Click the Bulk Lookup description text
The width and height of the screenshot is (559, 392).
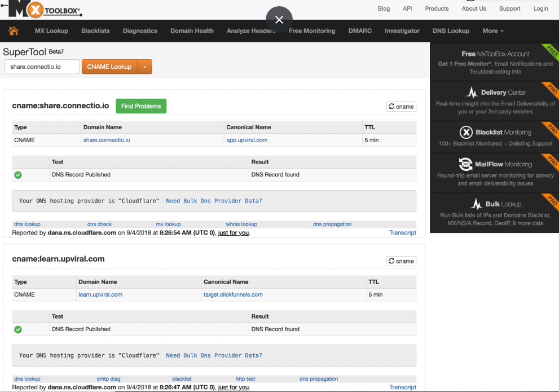click(496, 219)
